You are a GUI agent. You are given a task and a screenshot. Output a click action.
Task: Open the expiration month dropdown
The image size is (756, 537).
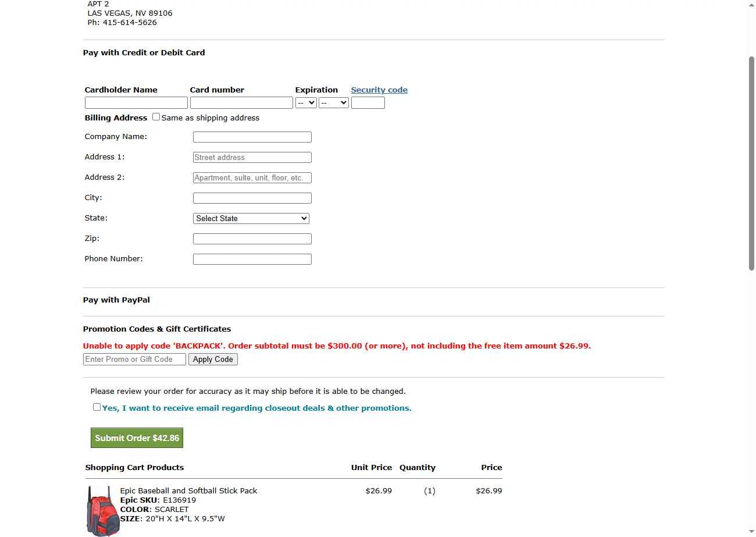tap(306, 103)
